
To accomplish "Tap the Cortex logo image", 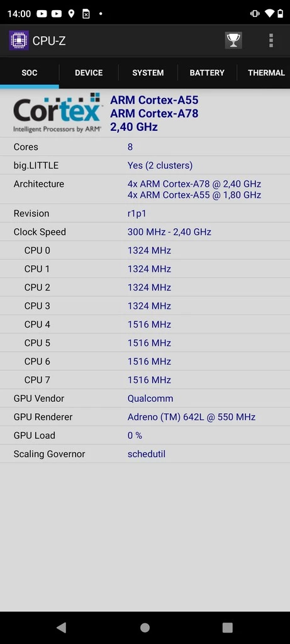I will pyautogui.click(x=57, y=113).
